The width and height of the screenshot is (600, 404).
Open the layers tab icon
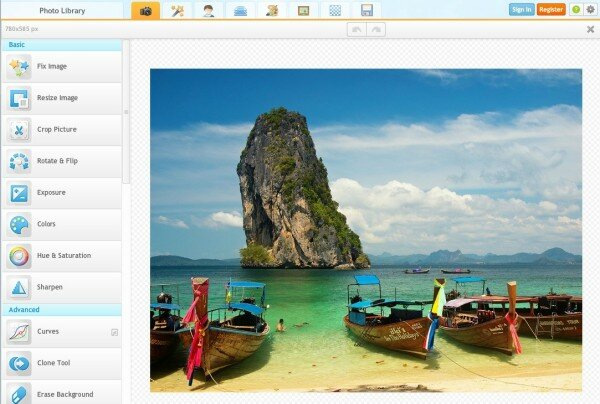(240, 10)
